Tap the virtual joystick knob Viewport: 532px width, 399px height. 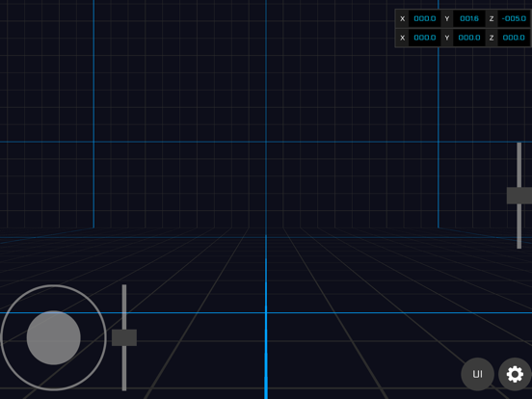pos(54,337)
